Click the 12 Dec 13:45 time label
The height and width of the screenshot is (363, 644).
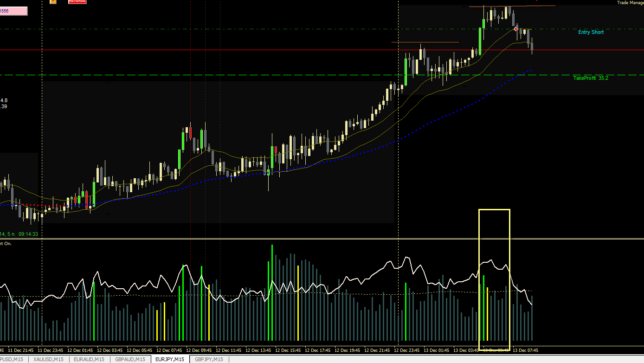click(258, 350)
